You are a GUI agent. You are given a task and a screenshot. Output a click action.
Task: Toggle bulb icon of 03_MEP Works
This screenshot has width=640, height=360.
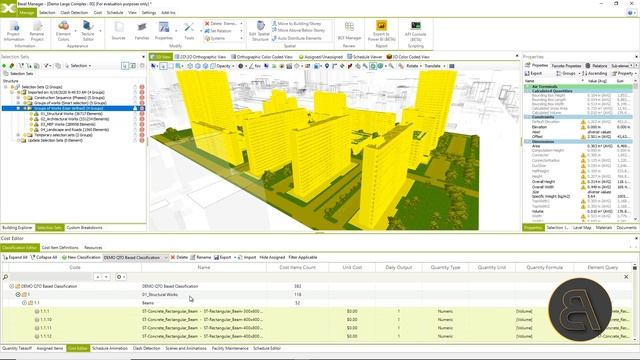(31, 124)
